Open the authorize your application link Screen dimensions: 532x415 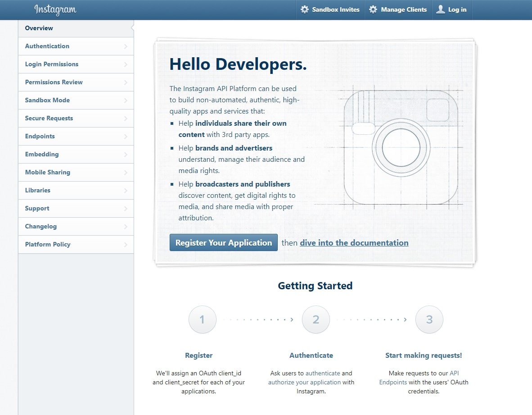coord(304,382)
